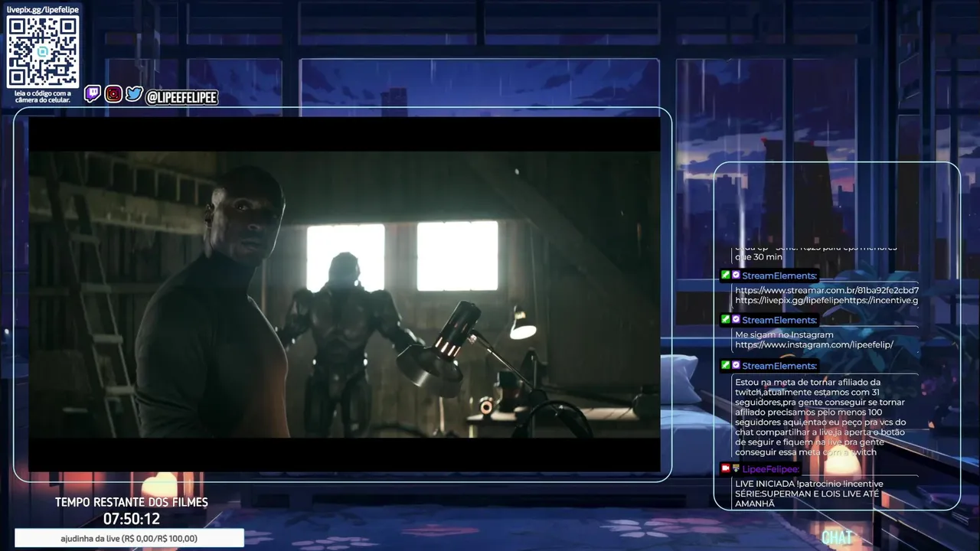Click the blue Twitter bird icon

click(x=134, y=94)
